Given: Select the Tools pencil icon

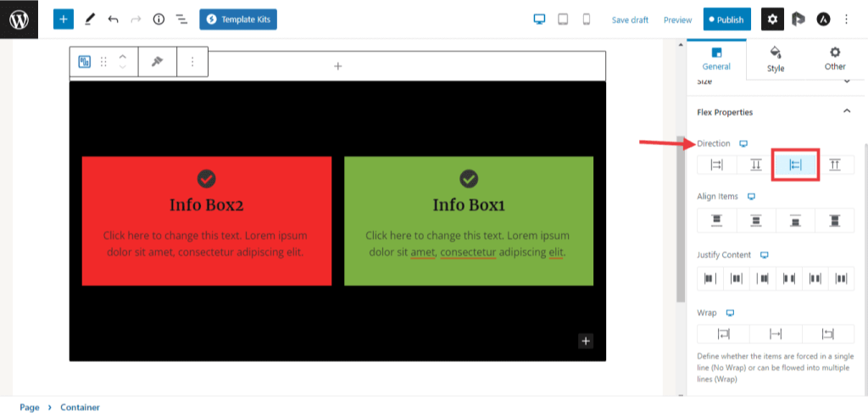Looking at the screenshot, I should tap(91, 19).
